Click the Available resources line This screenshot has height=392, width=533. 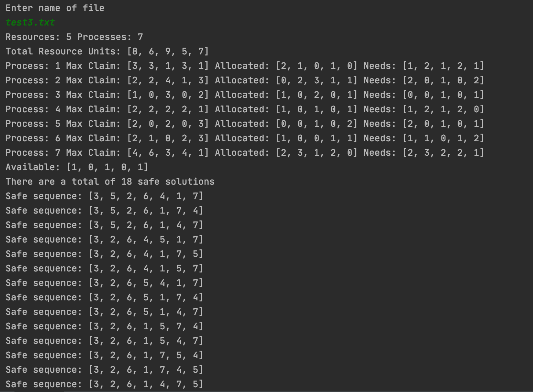[x=77, y=167]
